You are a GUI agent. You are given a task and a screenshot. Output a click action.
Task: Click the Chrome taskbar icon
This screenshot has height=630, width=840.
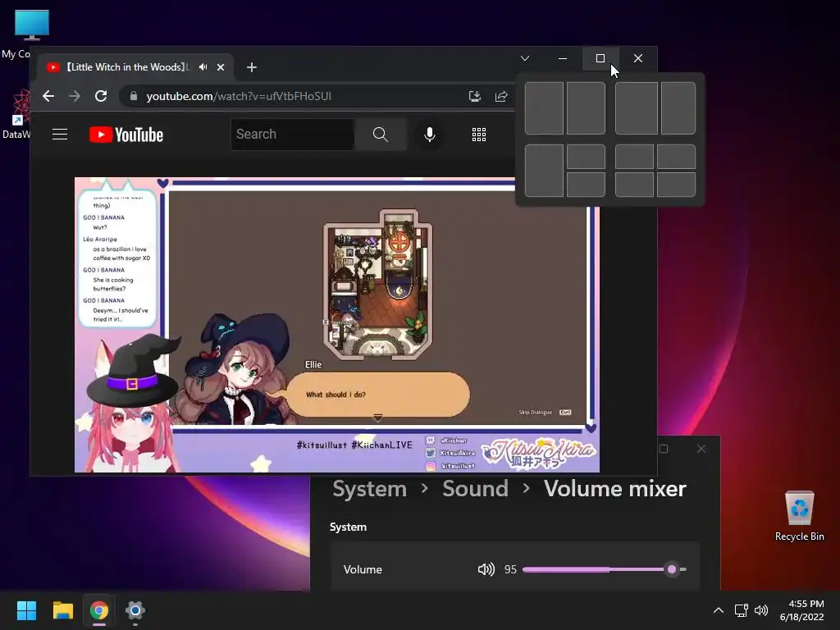coord(99,610)
